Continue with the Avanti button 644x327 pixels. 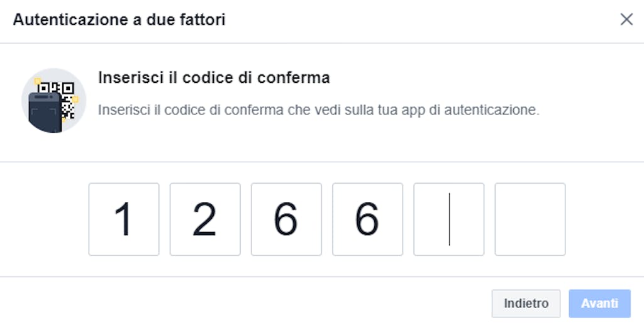[x=599, y=304]
